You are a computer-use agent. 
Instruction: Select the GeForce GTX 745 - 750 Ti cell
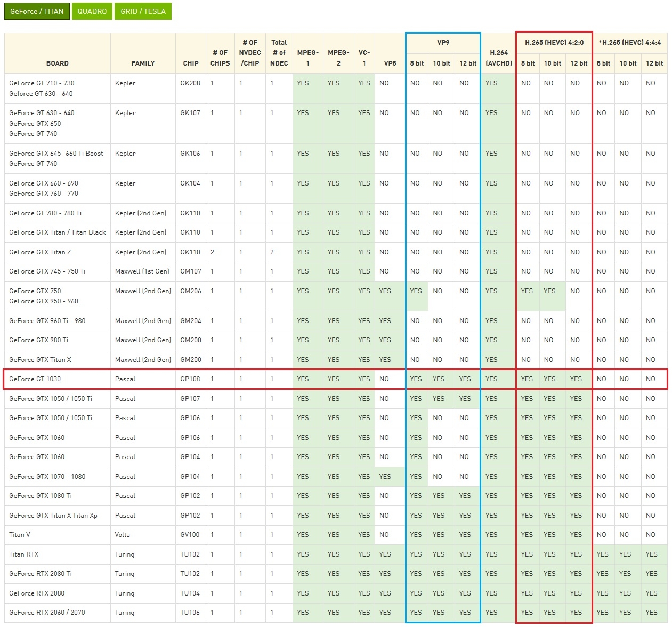tap(58, 271)
